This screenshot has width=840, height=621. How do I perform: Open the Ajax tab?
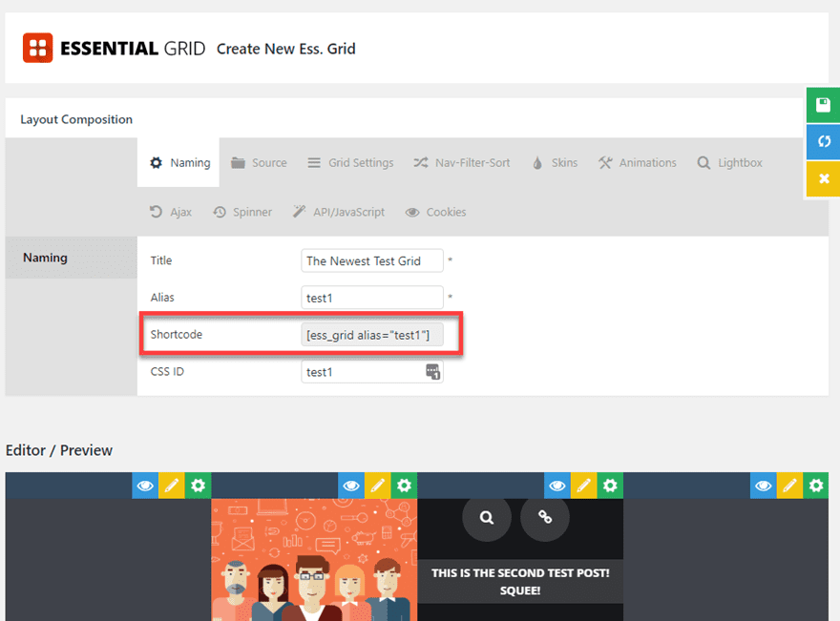coord(170,212)
